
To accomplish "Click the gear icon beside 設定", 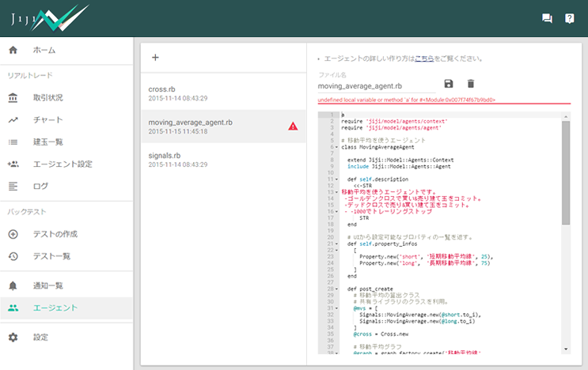I will [x=13, y=337].
